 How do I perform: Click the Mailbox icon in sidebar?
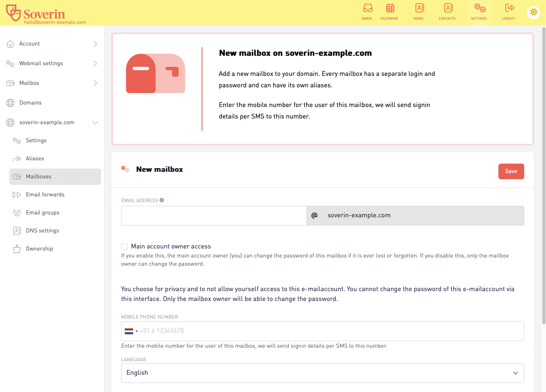(x=10, y=83)
